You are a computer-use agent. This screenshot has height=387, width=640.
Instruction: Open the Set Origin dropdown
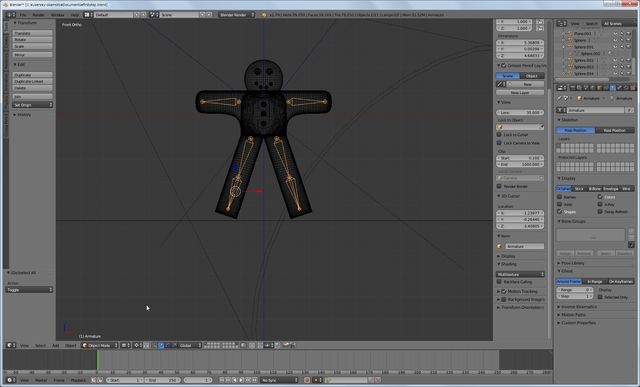point(33,105)
